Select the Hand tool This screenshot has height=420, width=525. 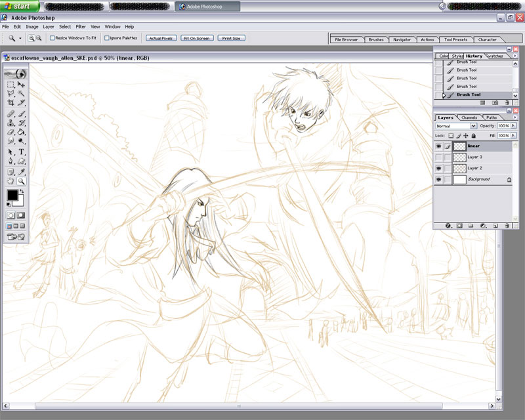tap(11, 181)
